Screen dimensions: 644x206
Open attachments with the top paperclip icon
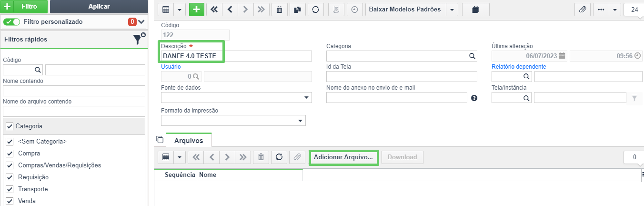tap(582, 10)
